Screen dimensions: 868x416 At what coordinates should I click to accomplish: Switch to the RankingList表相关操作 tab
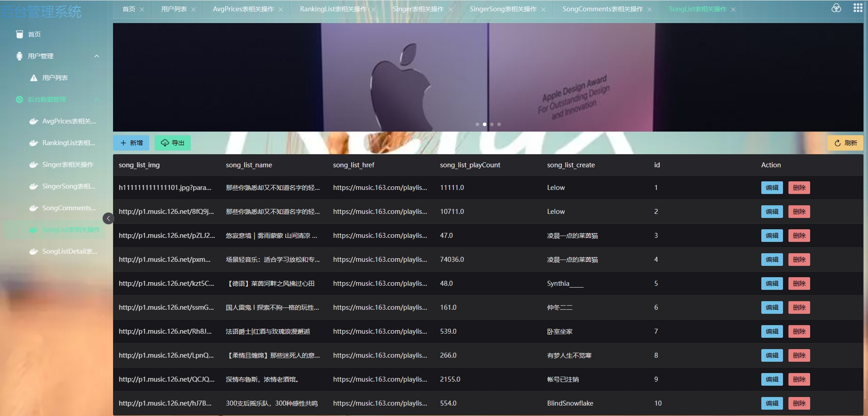point(333,9)
